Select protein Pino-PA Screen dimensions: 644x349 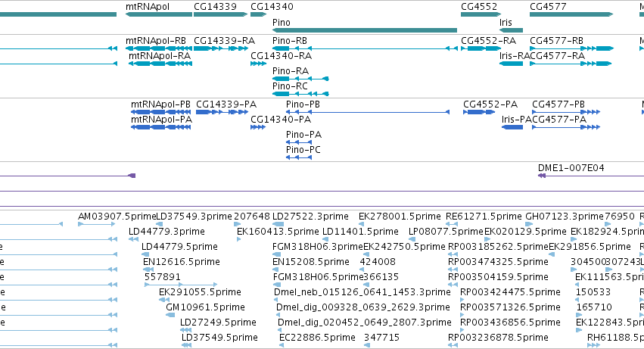pos(304,135)
